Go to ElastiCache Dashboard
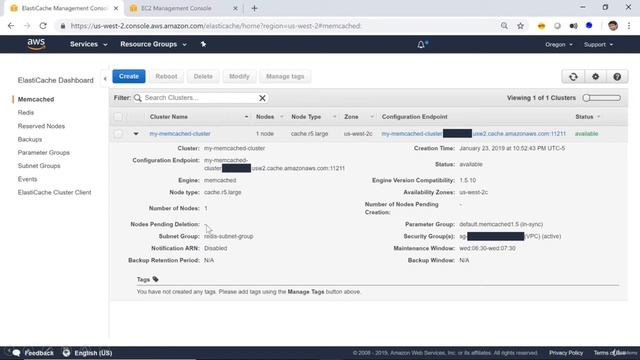The image size is (640, 360). (56, 80)
